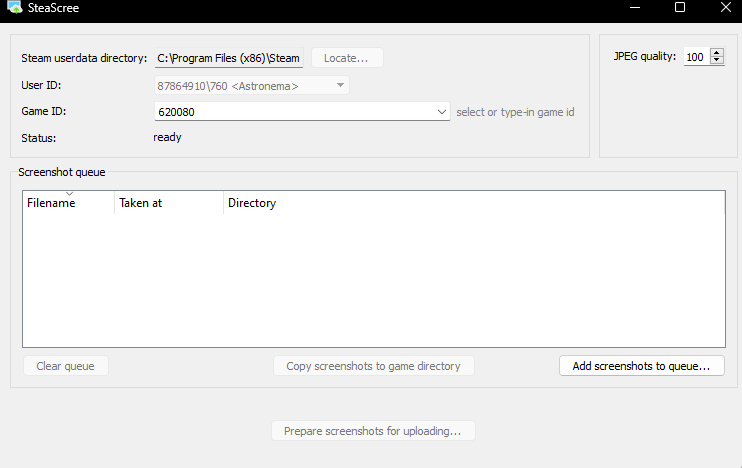
Task: Sort queue by Taken at column
Action: coord(168,203)
